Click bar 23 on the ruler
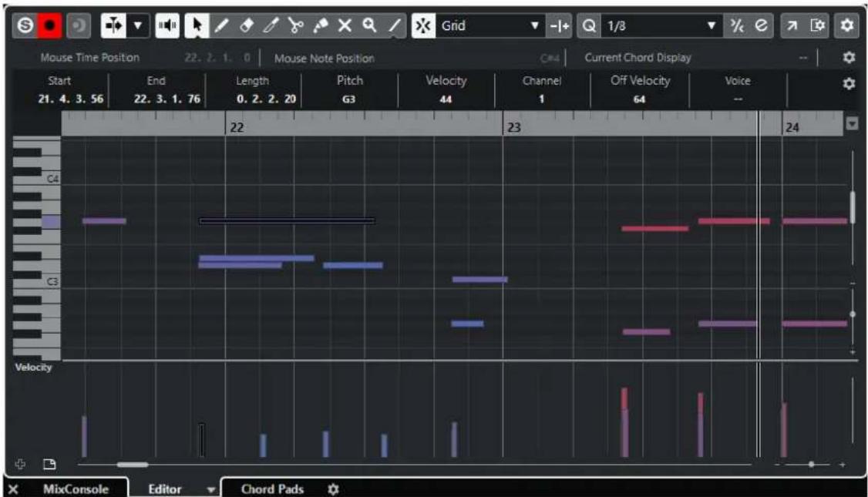Image resolution: width=868 pixels, height=497 pixels. tap(513, 127)
